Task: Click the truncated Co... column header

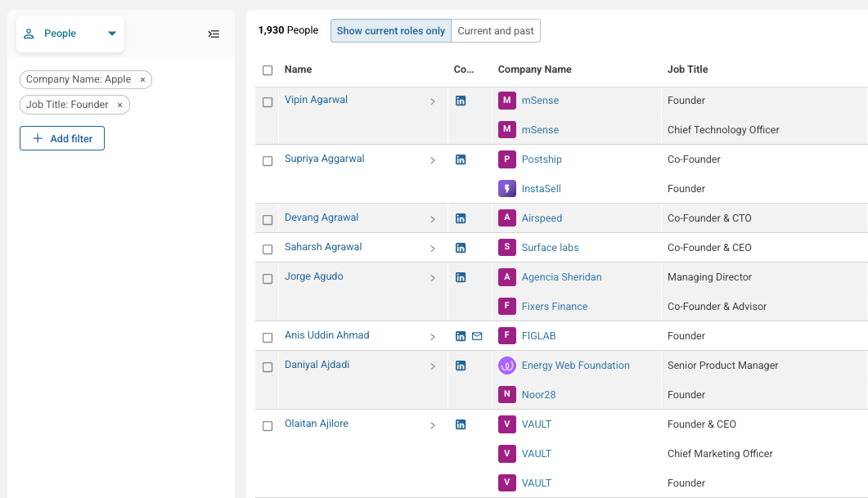Action: (x=464, y=70)
